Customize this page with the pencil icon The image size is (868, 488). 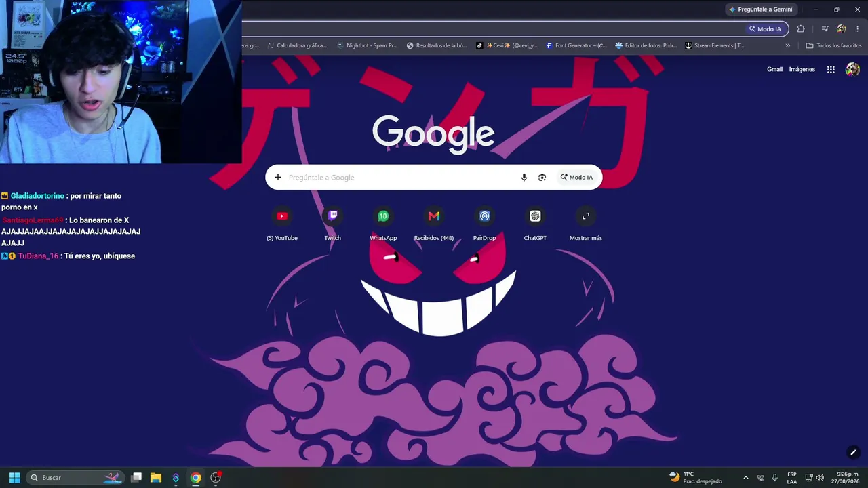tap(853, 452)
